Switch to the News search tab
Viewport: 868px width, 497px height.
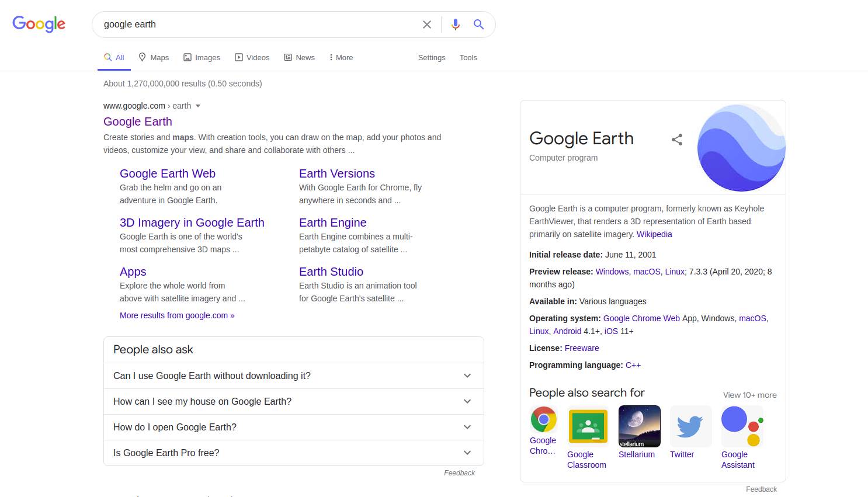tap(299, 57)
